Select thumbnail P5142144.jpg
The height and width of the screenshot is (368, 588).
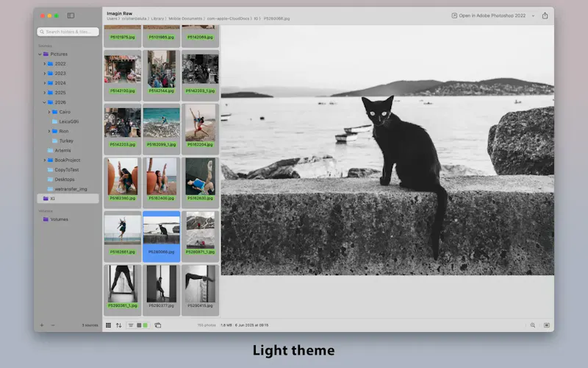point(161,76)
